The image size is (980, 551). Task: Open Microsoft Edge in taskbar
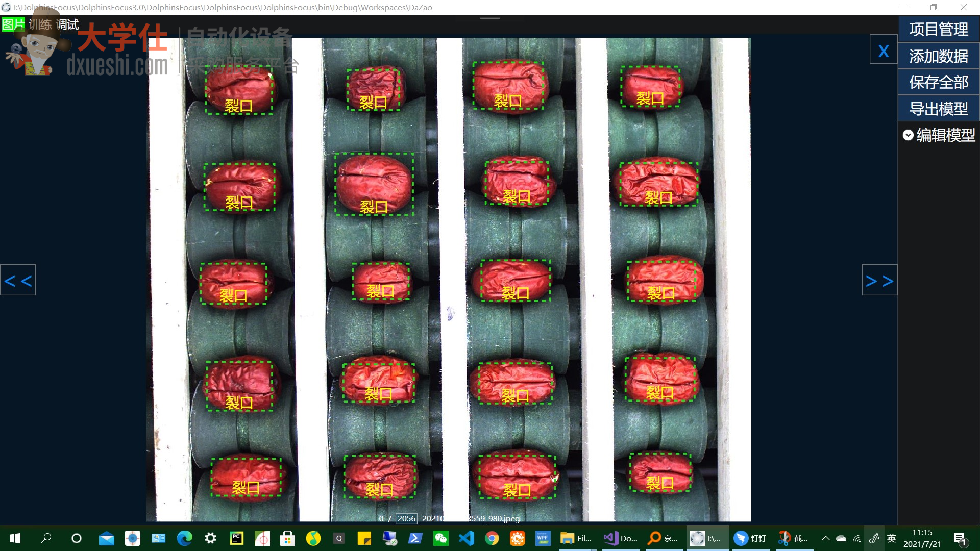pyautogui.click(x=184, y=538)
